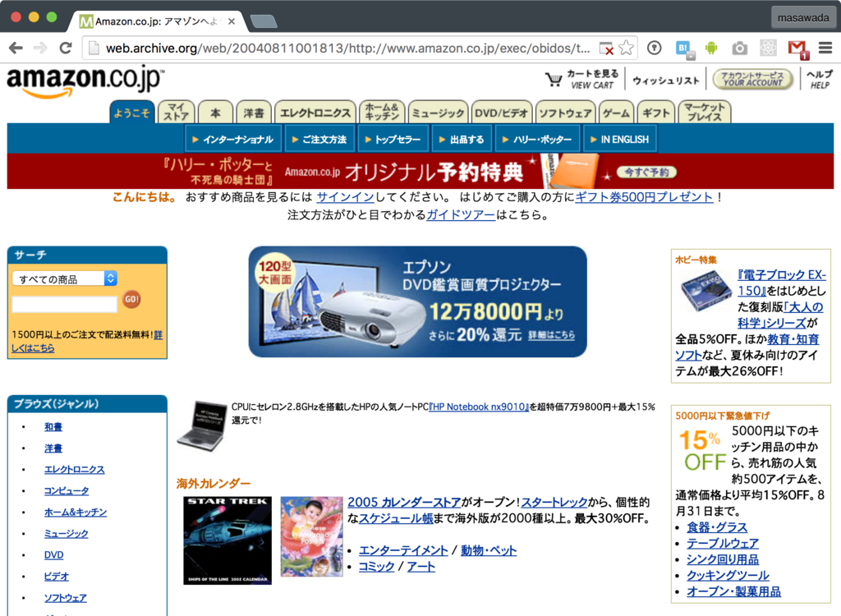The height and width of the screenshot is (616, 841).
Task: Click the 動物・ペット calendar link
Action: (x=489, y=550)
